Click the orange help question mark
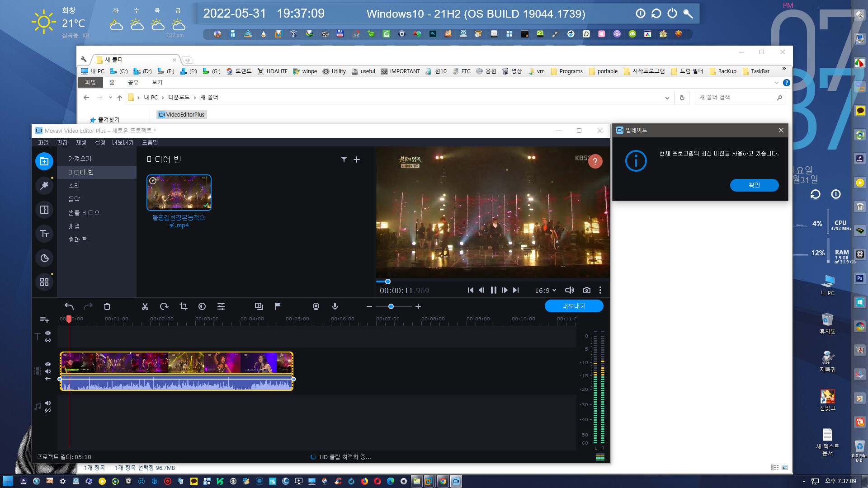868x488 pixels. (x=595, y=161)
